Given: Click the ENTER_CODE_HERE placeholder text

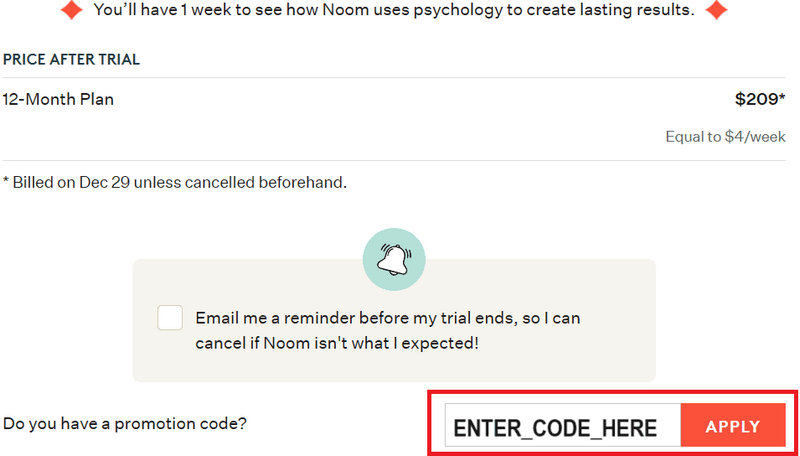Looking at the screenshot, I should pyautogui.click(x=555, y=428).
